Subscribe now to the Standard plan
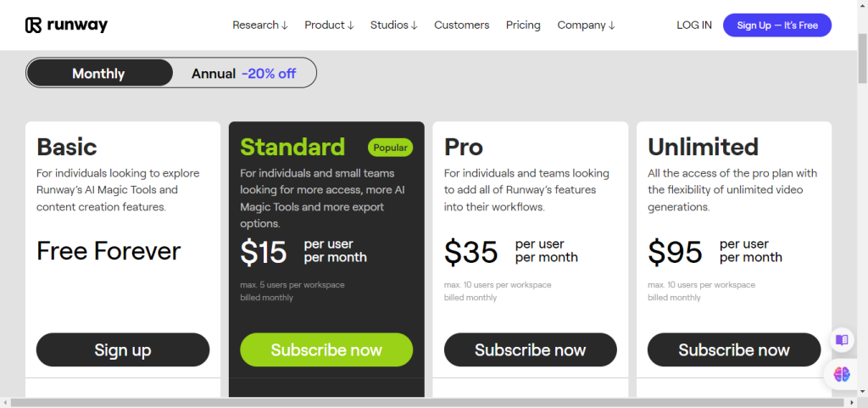 326,349
